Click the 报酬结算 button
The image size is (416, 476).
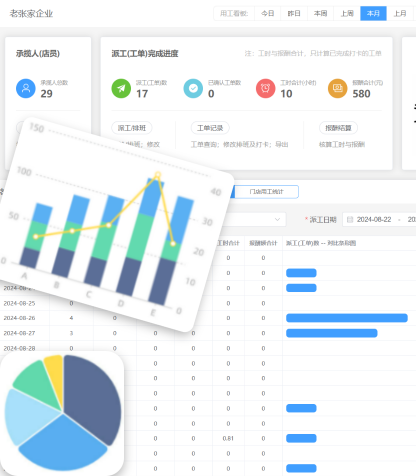[338, 128]
